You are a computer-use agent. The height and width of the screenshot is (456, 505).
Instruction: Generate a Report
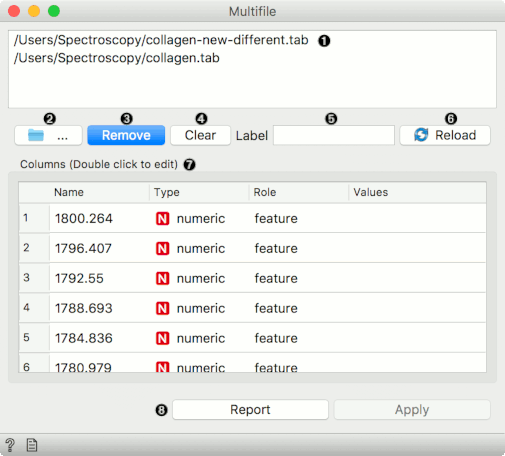tap(250, 410)
